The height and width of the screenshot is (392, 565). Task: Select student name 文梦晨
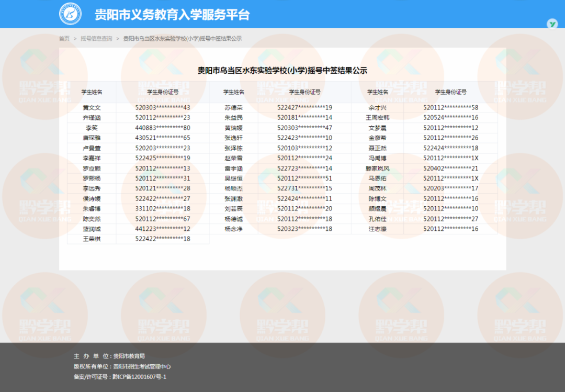377,128
